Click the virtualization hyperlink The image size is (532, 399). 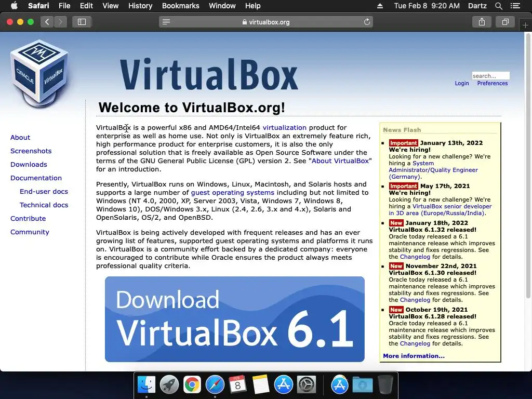284,128
